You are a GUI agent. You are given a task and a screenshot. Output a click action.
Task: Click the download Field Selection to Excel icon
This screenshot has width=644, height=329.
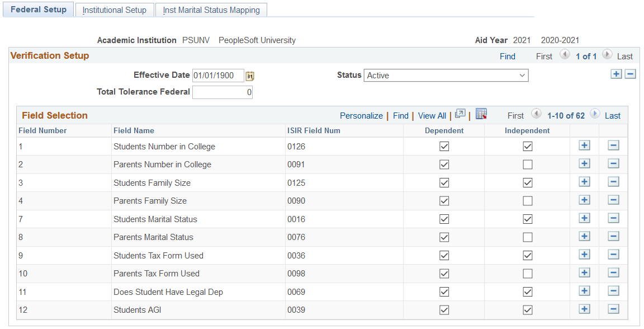(481, 115)
